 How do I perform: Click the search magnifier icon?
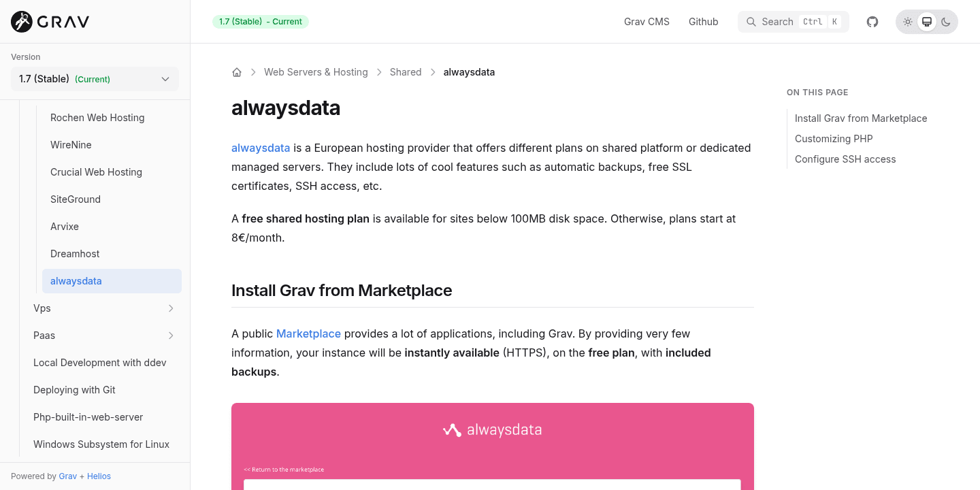751,21
